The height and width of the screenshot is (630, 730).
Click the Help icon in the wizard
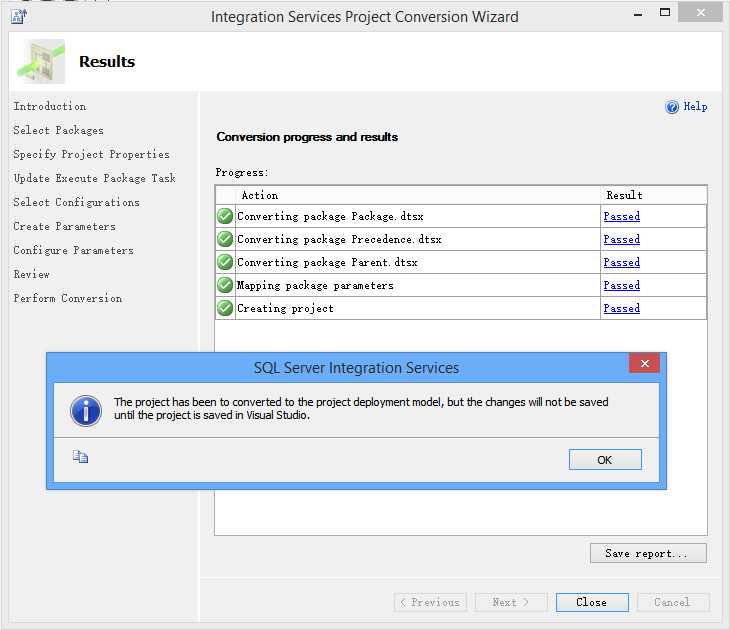point(672,107)
